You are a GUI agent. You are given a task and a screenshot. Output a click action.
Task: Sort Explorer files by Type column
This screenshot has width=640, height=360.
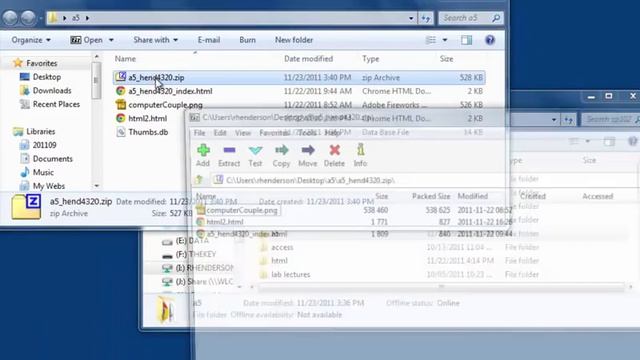point(371,59)
